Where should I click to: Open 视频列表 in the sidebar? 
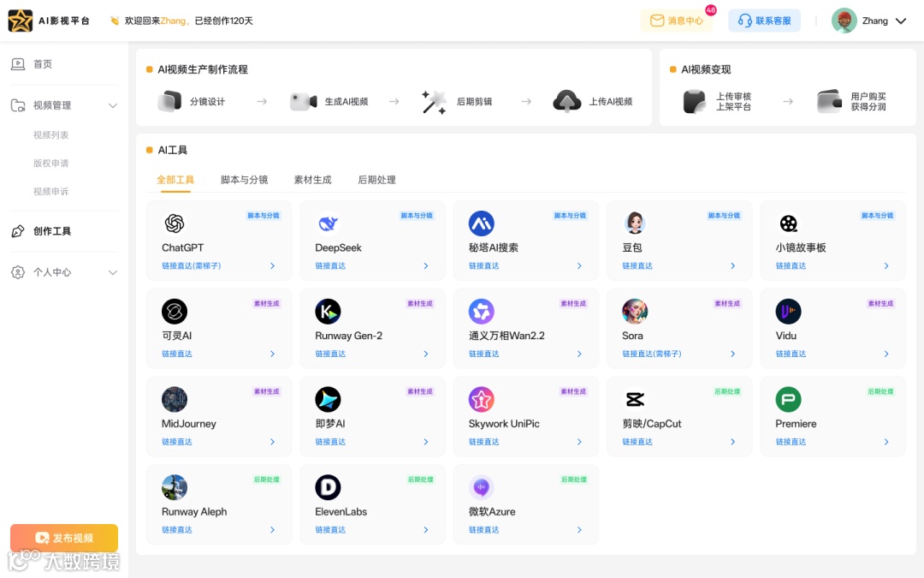click(x=50, y=135)
